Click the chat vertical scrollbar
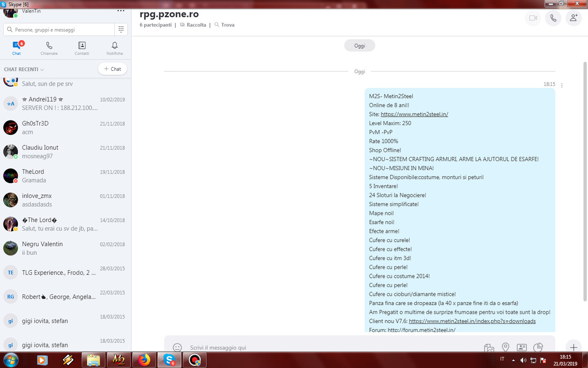 tap(585, 181)
